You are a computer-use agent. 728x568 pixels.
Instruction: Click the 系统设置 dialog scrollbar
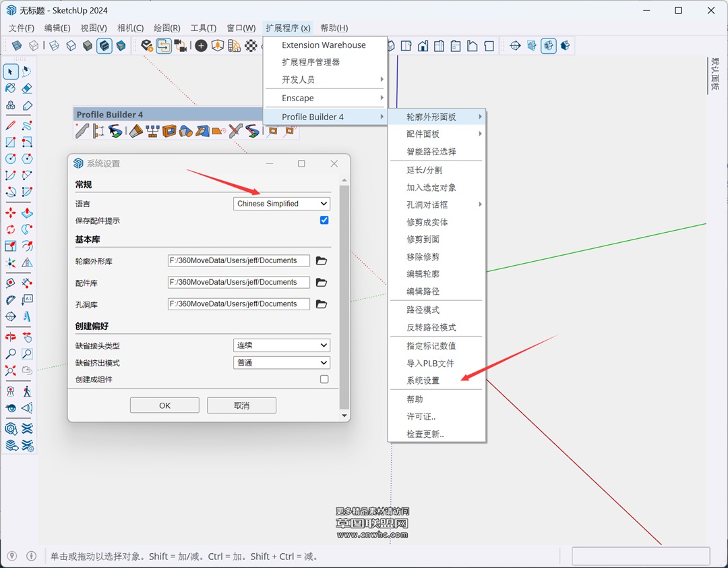[x=344, y=297]
